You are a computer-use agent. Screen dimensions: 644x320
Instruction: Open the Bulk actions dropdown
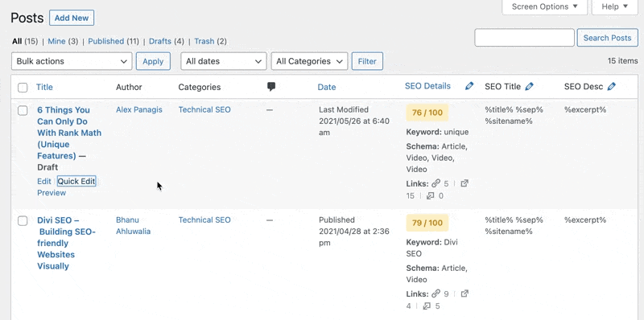click(72, 61)
